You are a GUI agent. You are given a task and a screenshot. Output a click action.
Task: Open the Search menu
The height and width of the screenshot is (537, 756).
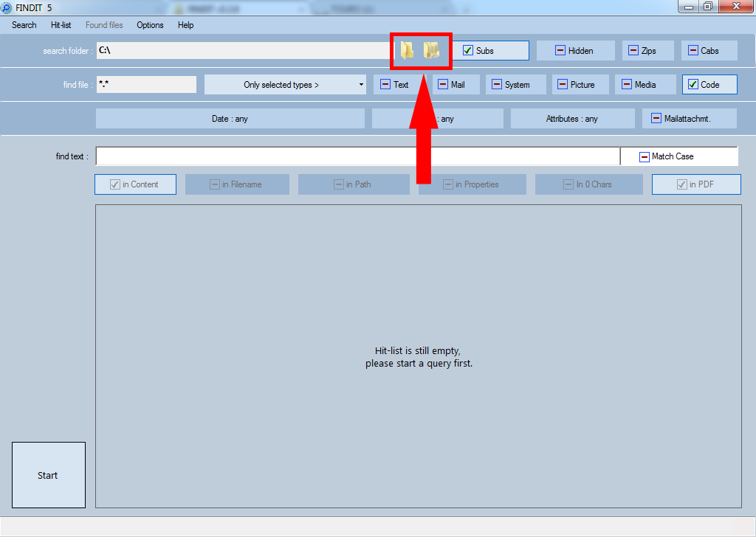(x=24, y=25)
